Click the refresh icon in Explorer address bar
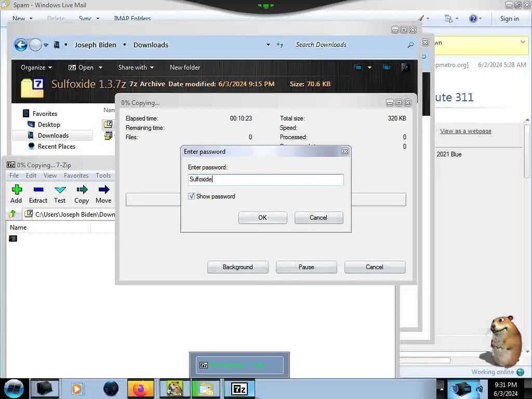The height and width of the screenshot is (399, 532). click(x=280, y=45)
